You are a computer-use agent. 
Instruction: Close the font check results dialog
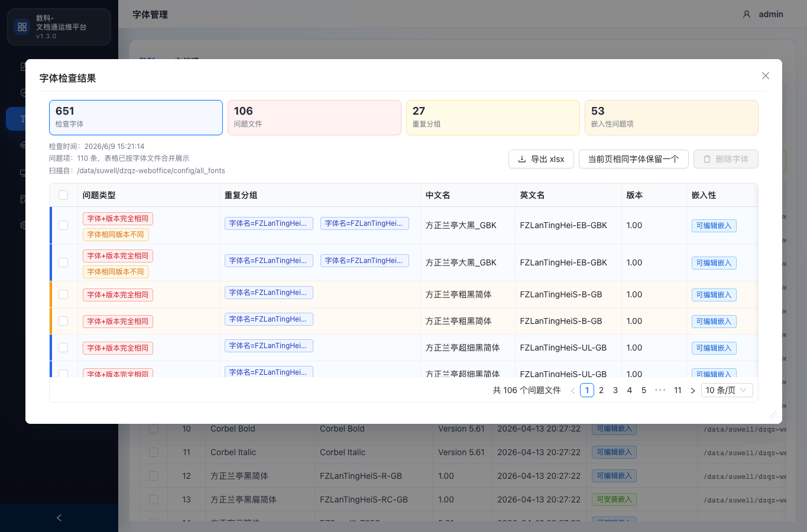point(766,76)
